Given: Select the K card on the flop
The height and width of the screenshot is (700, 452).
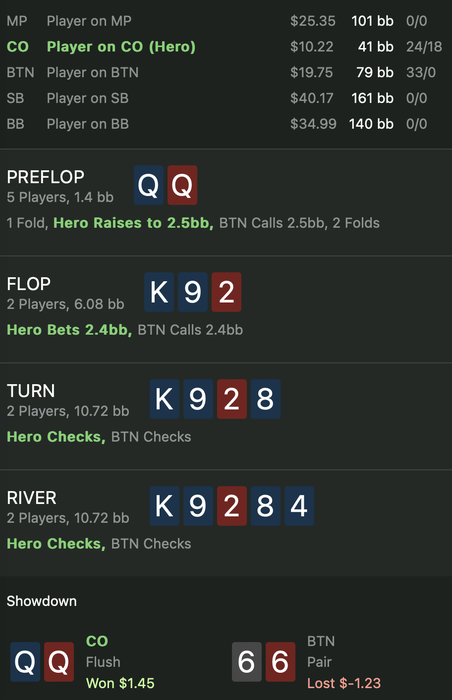Looking at the screenshot, I should 159,292.
